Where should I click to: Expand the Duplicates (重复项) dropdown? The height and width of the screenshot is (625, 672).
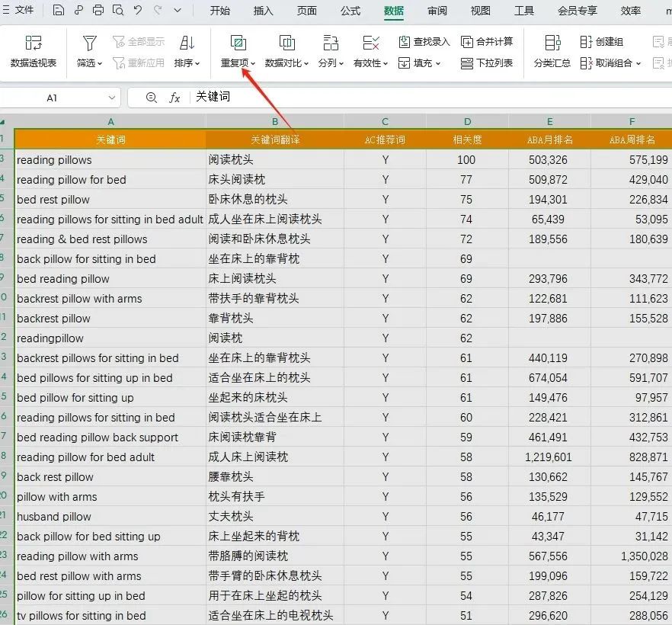[253, 63]
